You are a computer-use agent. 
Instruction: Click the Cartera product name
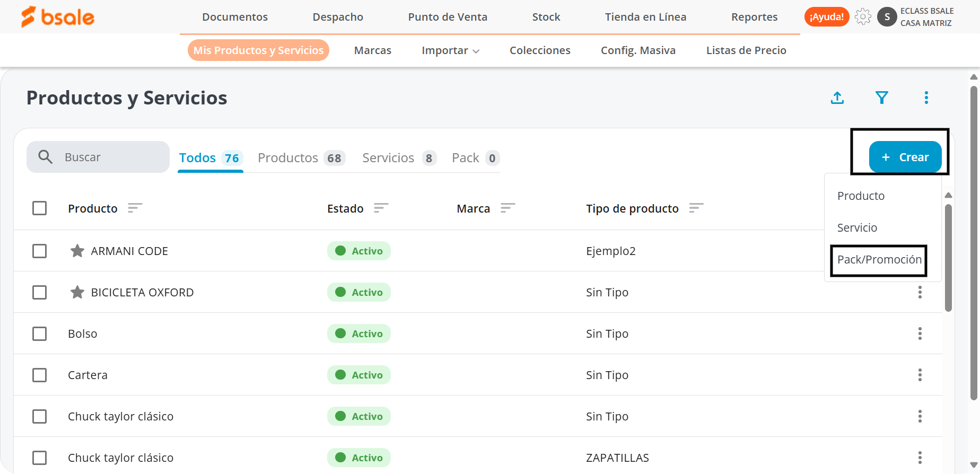coord(87,375)
